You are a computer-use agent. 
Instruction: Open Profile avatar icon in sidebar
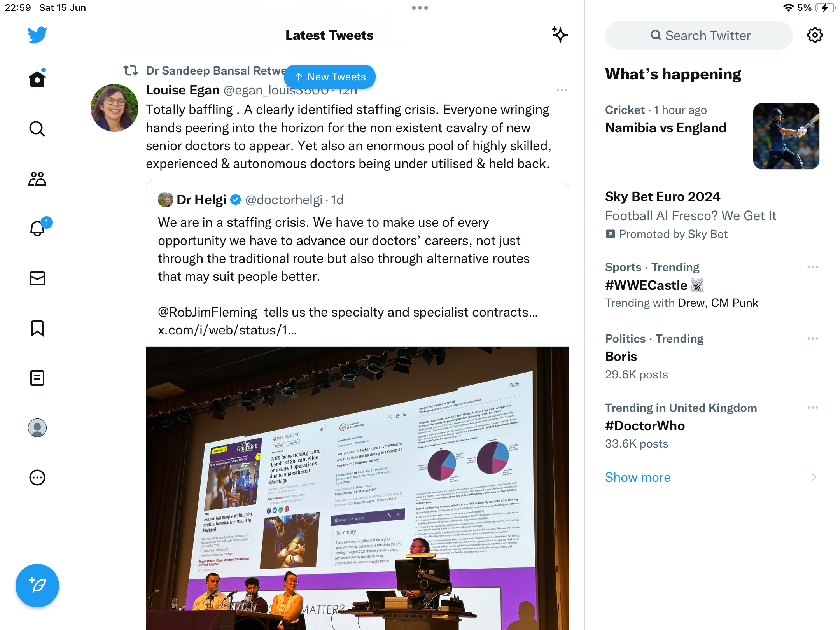[x=37, y=428]
